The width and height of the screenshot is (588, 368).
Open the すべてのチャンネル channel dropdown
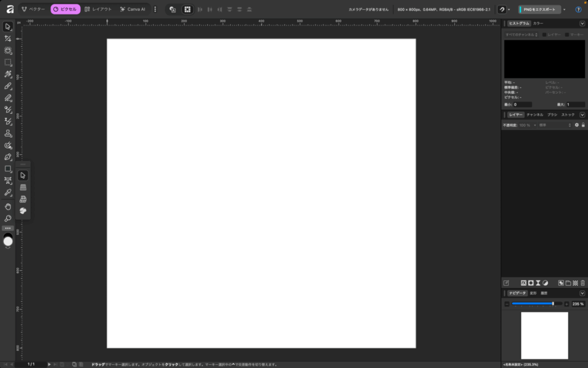[x=521, y=35]
